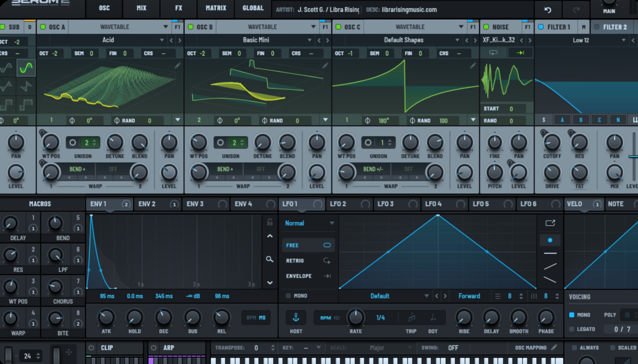The width and height of the screenshot is (638, 364).
Task: Open the OSC C wavetable pencil editor
Action: tap(473, 65)
